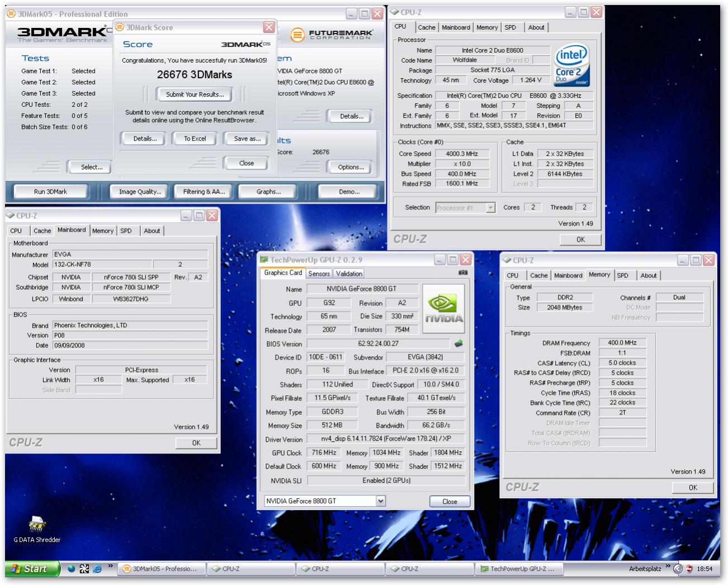Open the About tab in Mainboard CPU-Z window
The image size is (728, 585).
point(152,231)
